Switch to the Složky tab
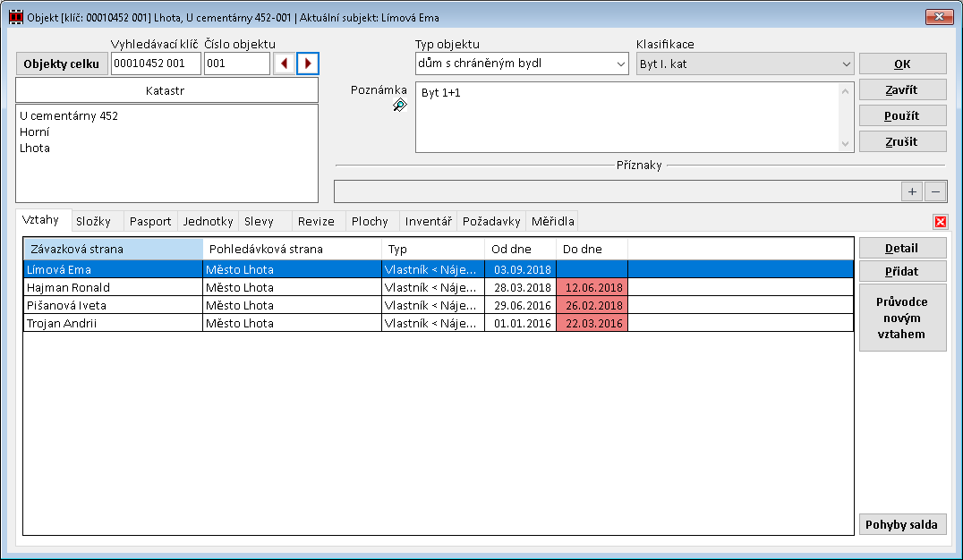The width and height of the screenshot is (963, 560). [93, 221]
